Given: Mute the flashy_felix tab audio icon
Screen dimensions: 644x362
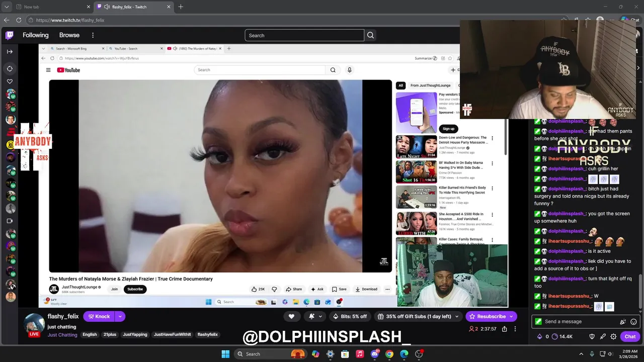Looking at the screenshot, I should pyautogui.click(x=107, y=7).
